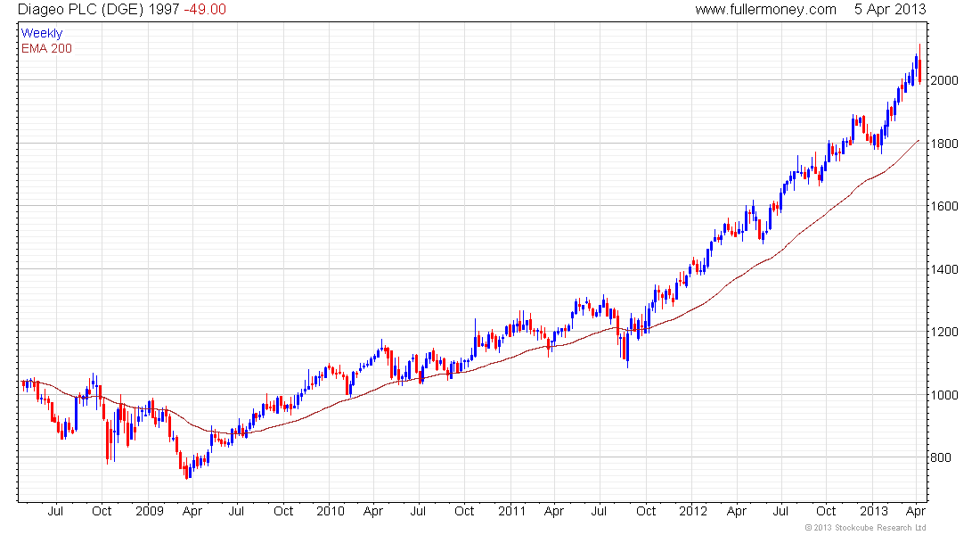Click the 1600 price axis label
Screen dimensions: 980x535
944,206
